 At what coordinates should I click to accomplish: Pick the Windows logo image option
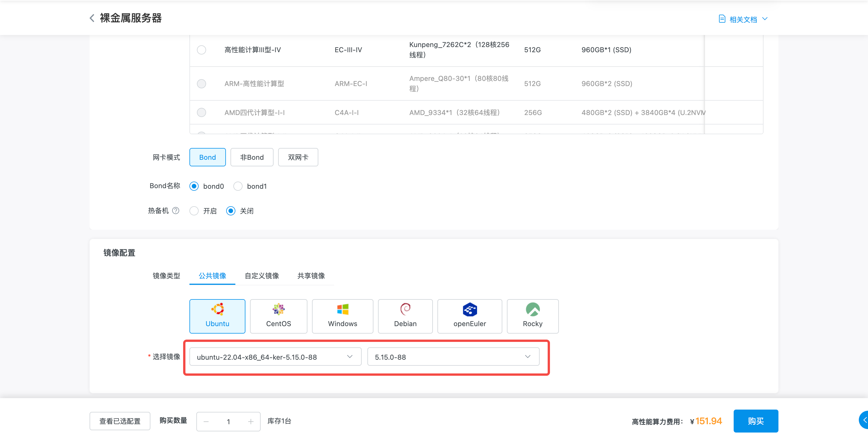(x=342, y=309)
